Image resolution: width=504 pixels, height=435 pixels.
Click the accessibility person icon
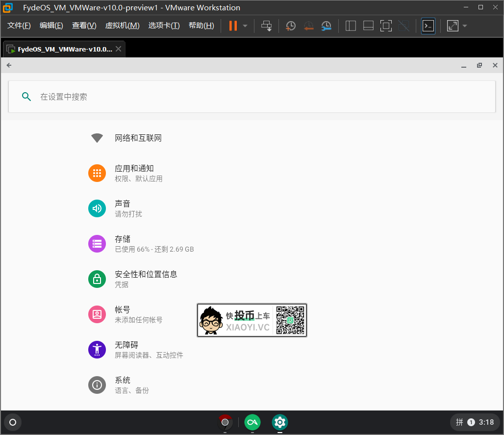point(97,350)
